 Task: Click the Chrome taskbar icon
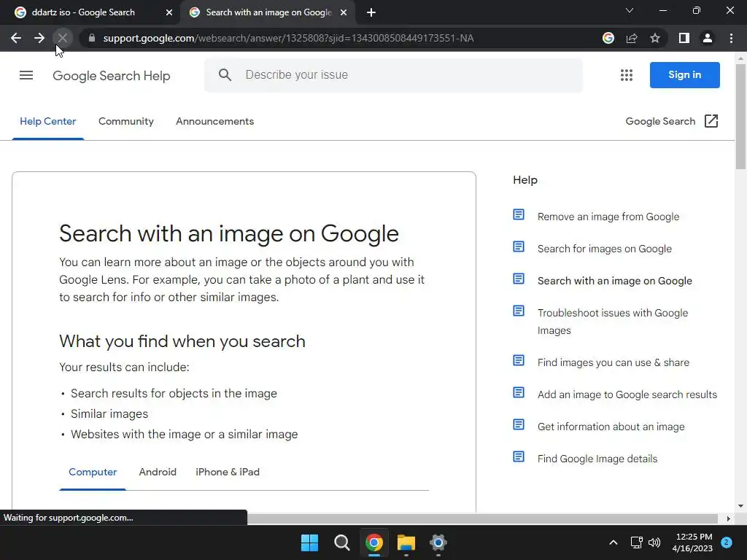click(x=374, y=542)
